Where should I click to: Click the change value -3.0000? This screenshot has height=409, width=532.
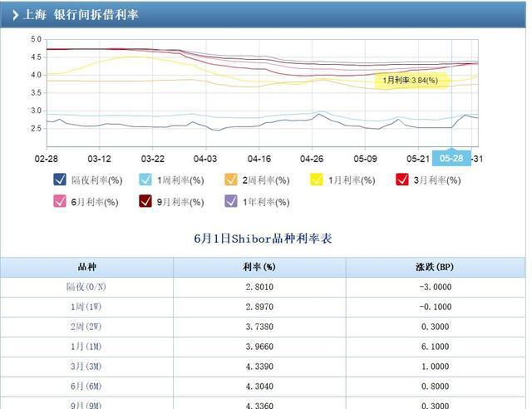(x=436, y=287)
